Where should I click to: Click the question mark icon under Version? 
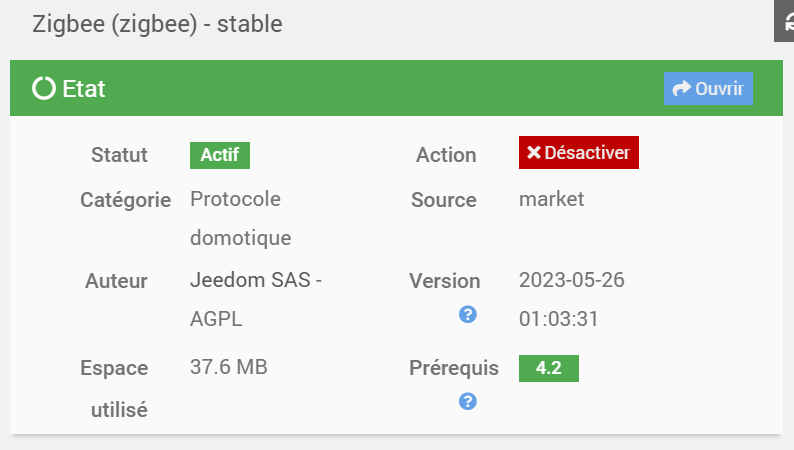click(467, 314)
